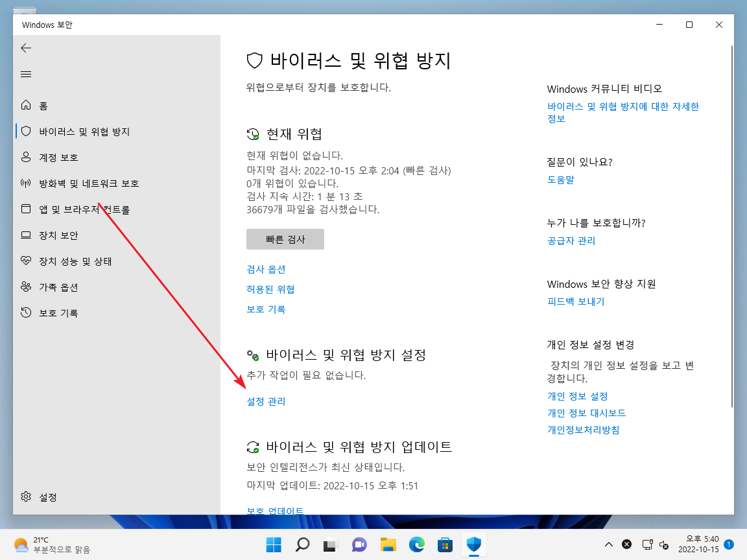747x560 pixels.
Task: Click the muted volume tray icon
Action: [x=664, y=544]
